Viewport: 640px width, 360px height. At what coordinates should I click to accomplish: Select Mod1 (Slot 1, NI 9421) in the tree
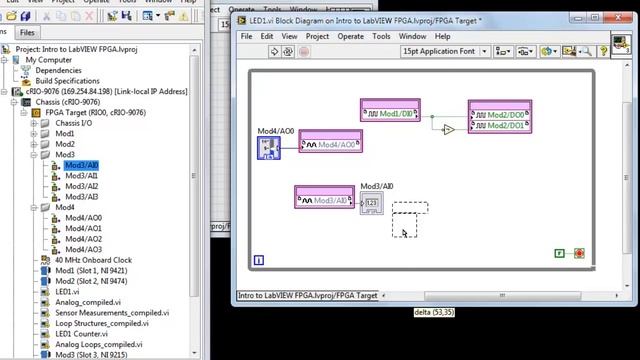point(91,271)
